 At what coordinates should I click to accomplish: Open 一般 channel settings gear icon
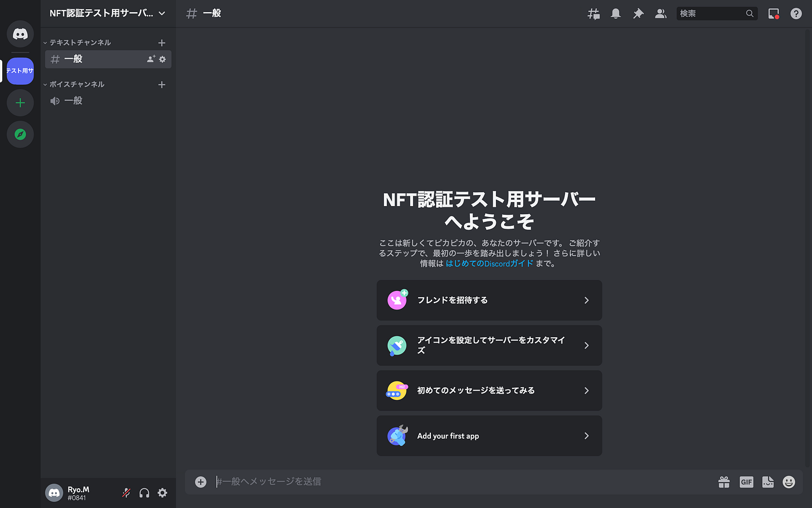coord(162,59)
